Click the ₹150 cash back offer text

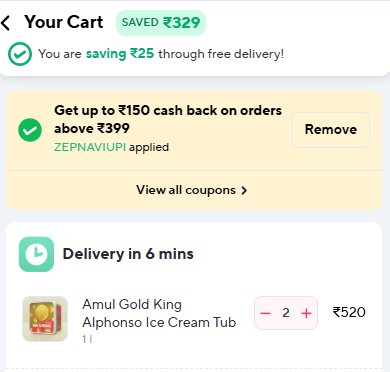(x=168, y=119)
